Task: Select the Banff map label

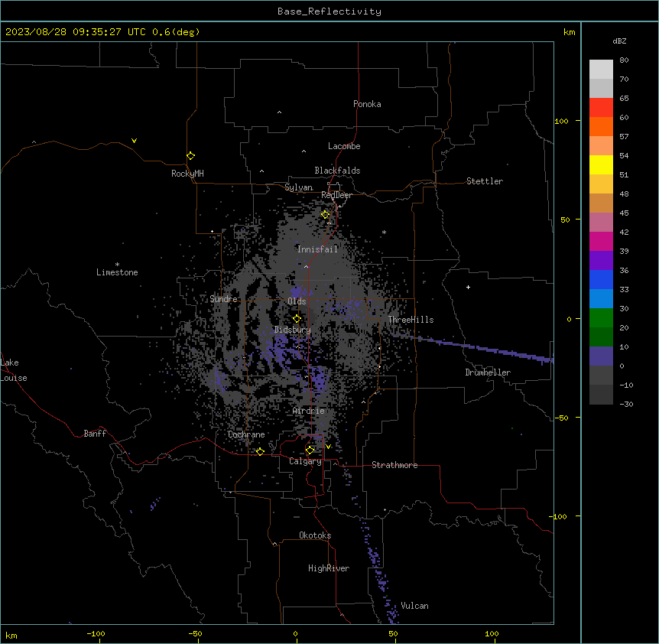Action: (95, 434)
